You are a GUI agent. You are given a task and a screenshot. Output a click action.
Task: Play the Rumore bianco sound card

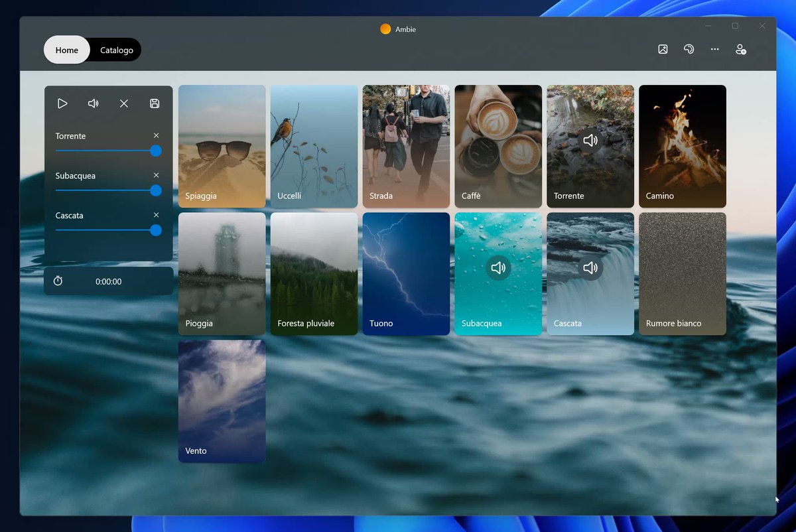tap(683, 273)
